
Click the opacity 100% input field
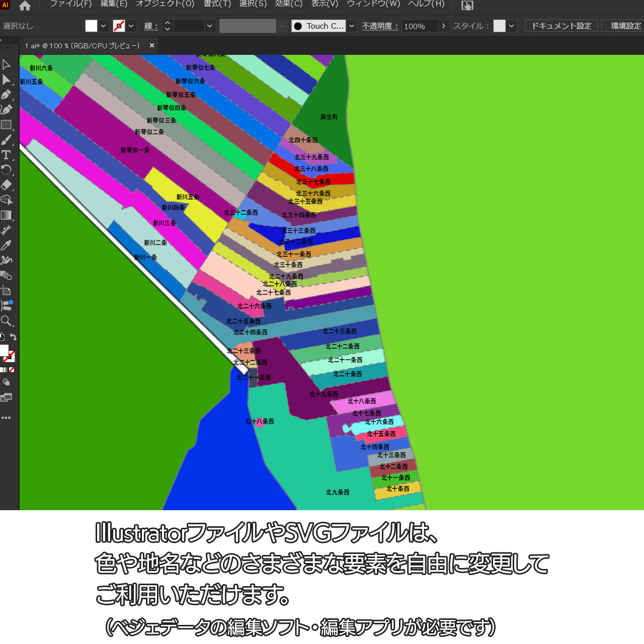[419, 26]
